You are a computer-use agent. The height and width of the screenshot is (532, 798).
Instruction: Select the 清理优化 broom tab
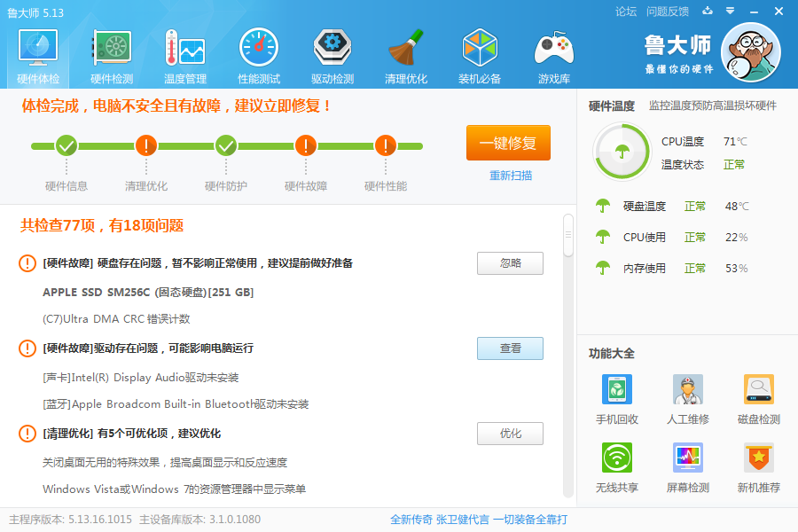pos(405,57)
